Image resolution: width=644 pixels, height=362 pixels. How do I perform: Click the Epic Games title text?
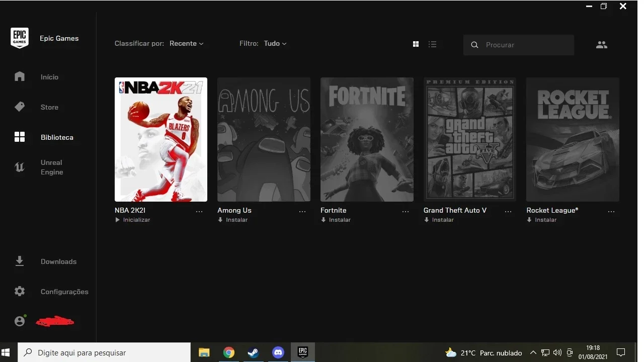(59, 38)
